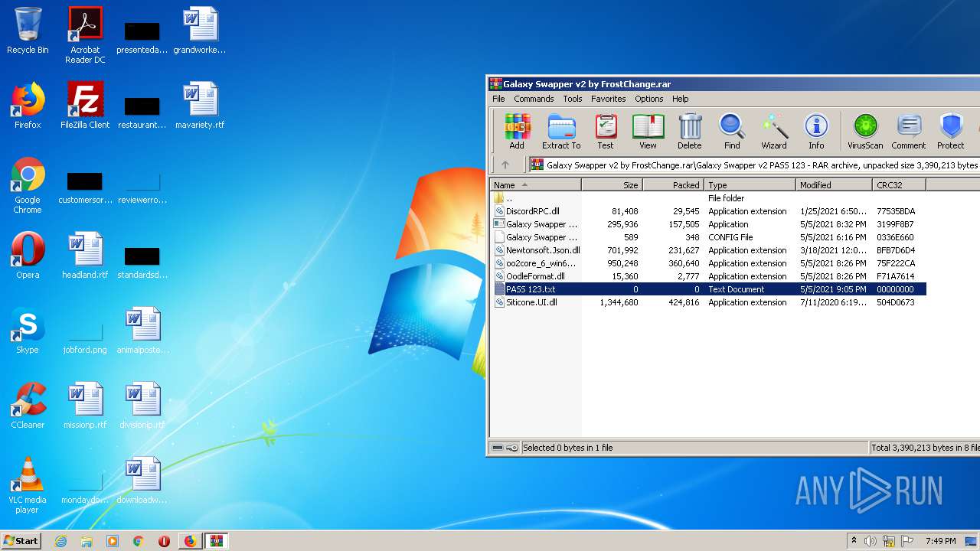Select Google Chrome desktop shortcut
This screenshot has height=551, width=980.
(28, 186)
